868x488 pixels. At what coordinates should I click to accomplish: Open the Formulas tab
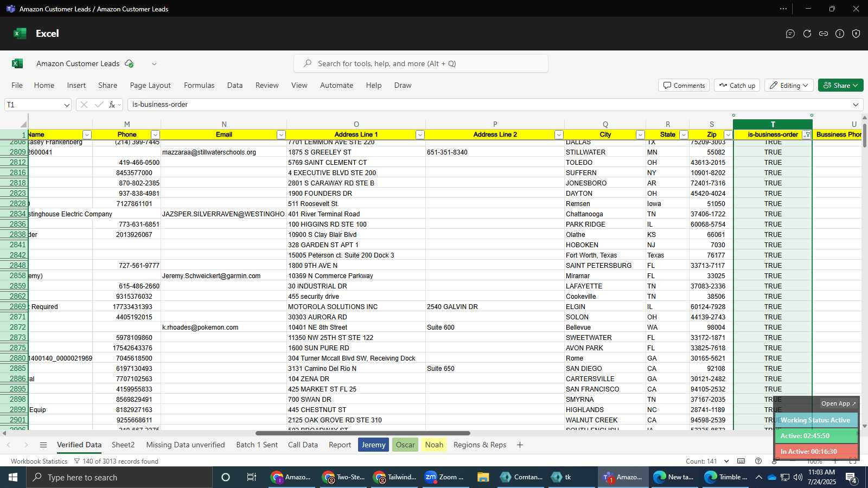pyautogui.click(x=199, y=85)
